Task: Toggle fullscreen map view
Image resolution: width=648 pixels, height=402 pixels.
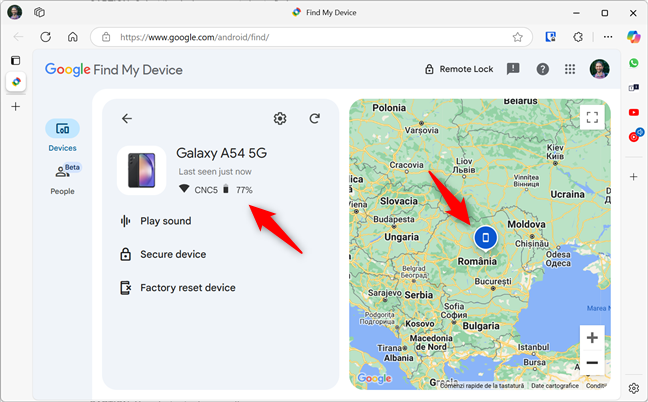Action: [592, 117]
